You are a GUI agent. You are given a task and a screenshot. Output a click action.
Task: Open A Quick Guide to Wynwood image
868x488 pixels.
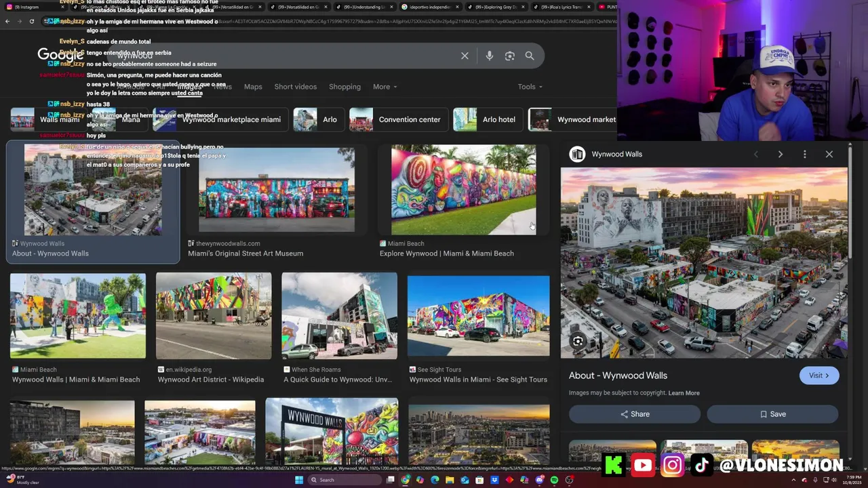(340, 316)
